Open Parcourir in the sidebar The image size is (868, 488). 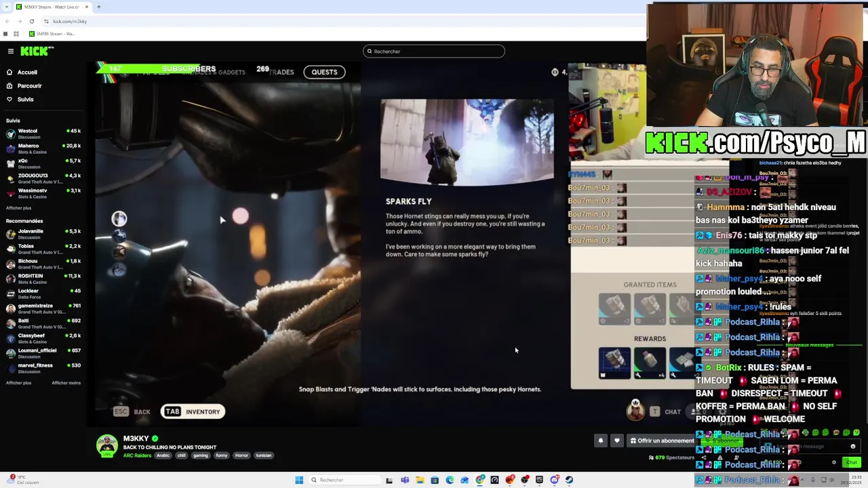click(29, 85)
